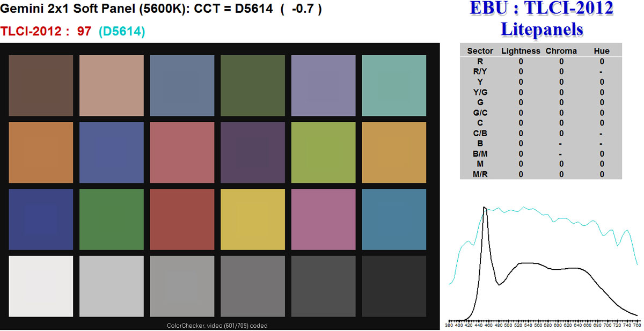
Task: Select the green swatch in third row
Action: (x=112, y=219)
